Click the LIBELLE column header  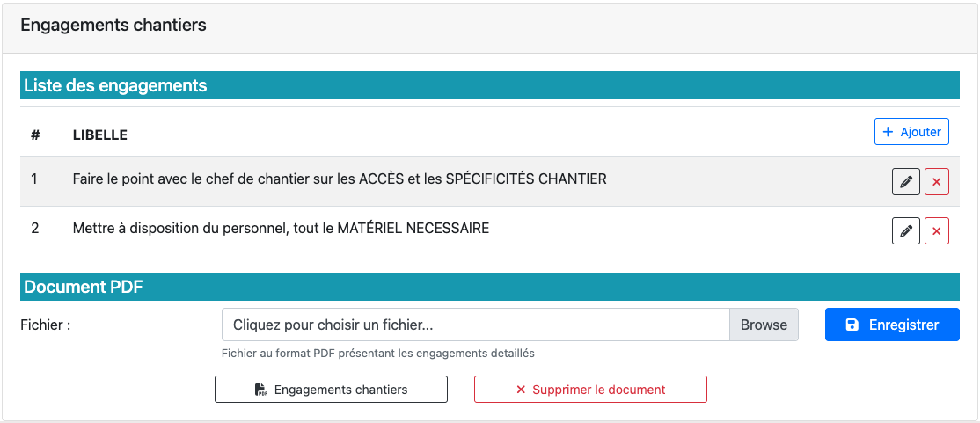click(100, 135)
